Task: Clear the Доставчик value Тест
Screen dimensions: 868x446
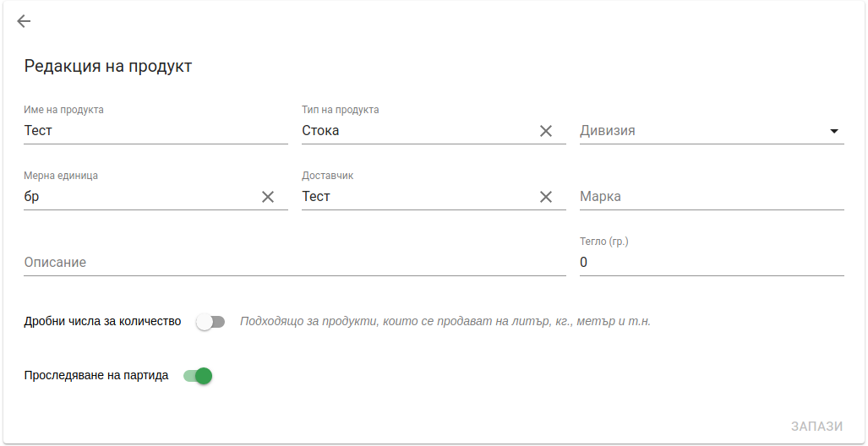Action: [x=546, y=197]
